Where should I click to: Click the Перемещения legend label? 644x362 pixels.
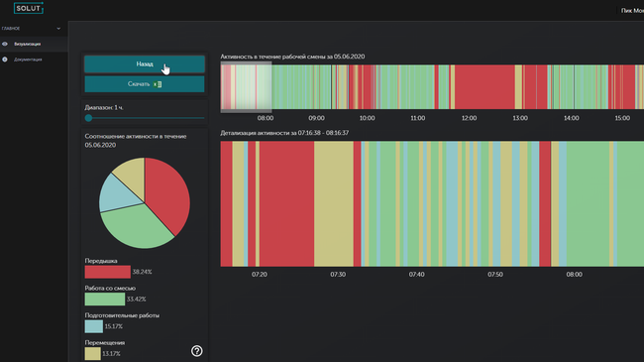click(105, 343)
